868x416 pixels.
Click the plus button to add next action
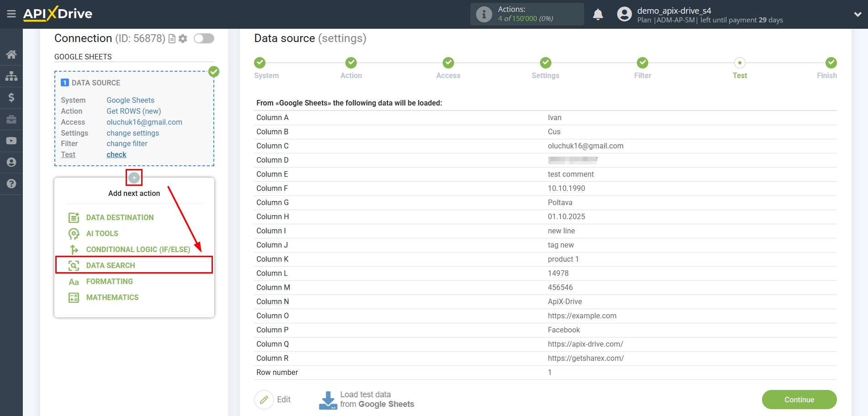[134, 177]
